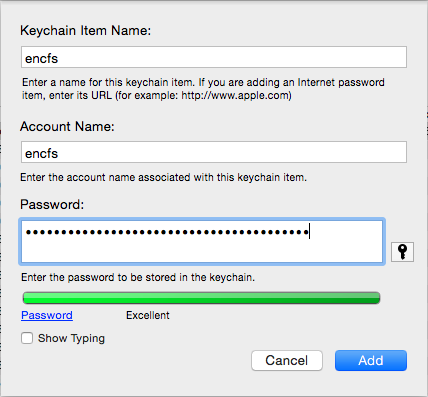This screenshot has width=428, height=397.
Task: Focus the Account Name text field
Action: click(214, 152)
